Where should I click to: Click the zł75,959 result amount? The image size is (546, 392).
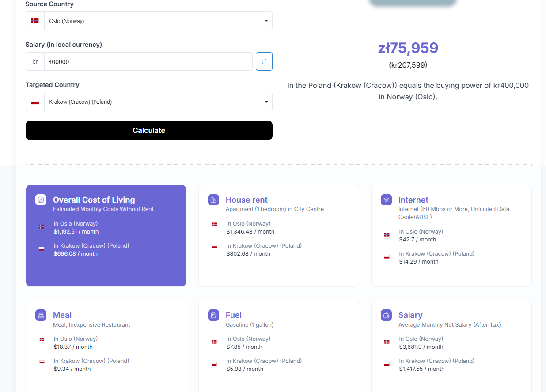(408, 48)
